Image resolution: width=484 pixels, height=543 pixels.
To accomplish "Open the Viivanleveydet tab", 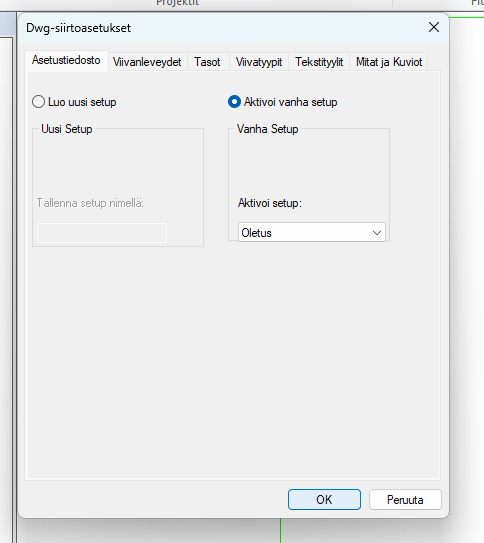I will [x=147, y=62].
